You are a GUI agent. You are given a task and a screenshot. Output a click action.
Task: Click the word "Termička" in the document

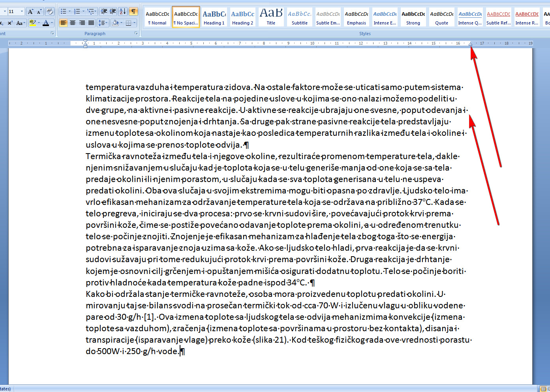(x=103, y=156)
